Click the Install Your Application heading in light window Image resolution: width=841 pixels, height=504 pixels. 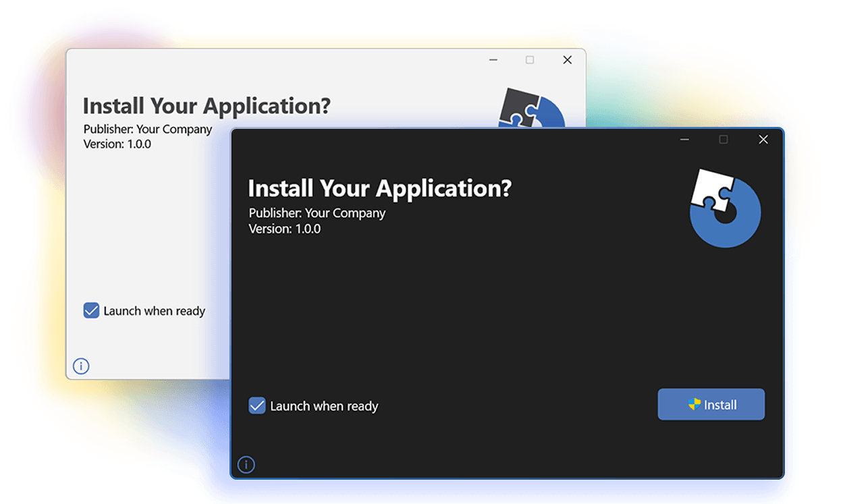(x=206, y=105)
